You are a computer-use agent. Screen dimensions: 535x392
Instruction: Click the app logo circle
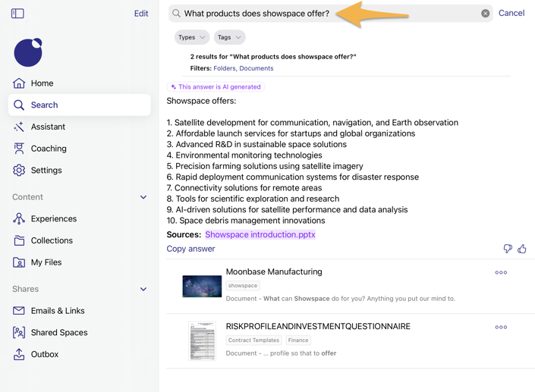tap(28, 52)
